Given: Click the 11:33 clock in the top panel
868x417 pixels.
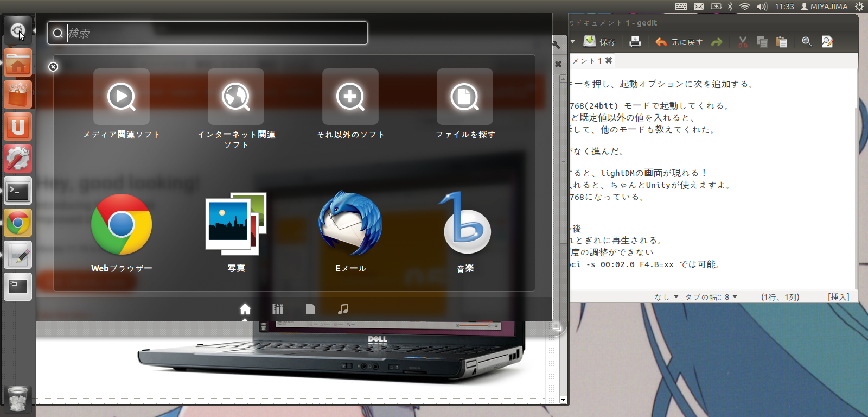Looking at the screenshot, I should point(784,7).
